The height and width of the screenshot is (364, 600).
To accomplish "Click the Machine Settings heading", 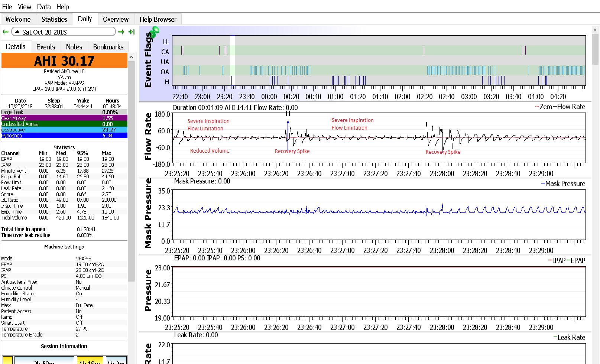I will (x=64, y=247).
